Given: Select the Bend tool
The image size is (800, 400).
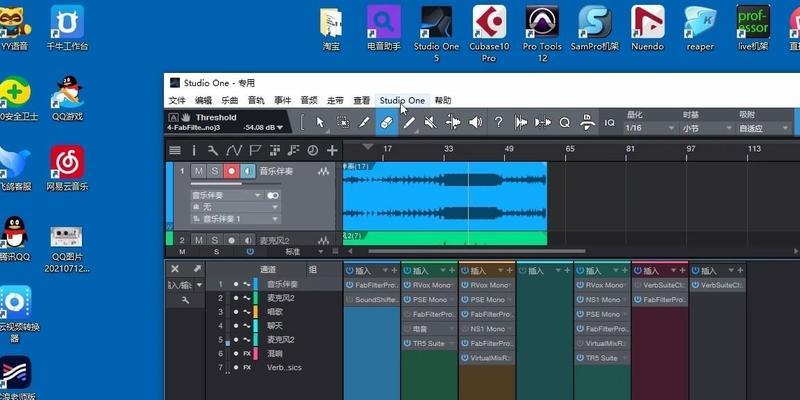Looking at the screenshot, I should click(453, 122).
